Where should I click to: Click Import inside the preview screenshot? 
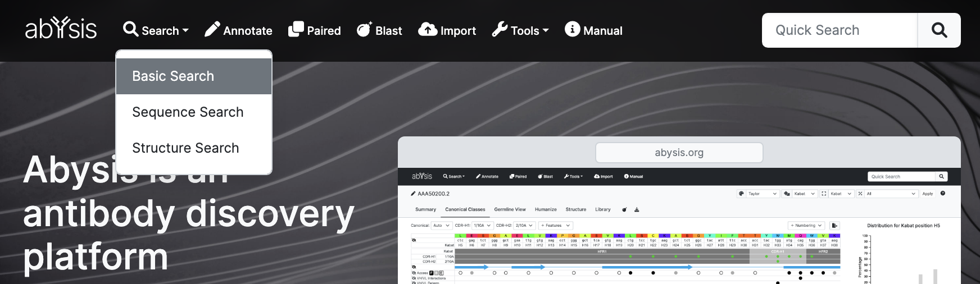point(604,176)
